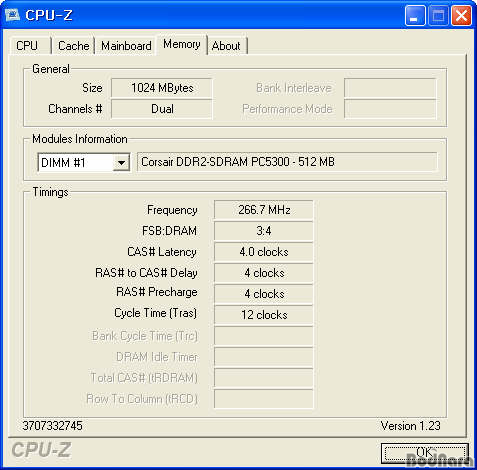Close the CPU-Z window
Viewport: 477px width, 470px height.
coord(461,15)
